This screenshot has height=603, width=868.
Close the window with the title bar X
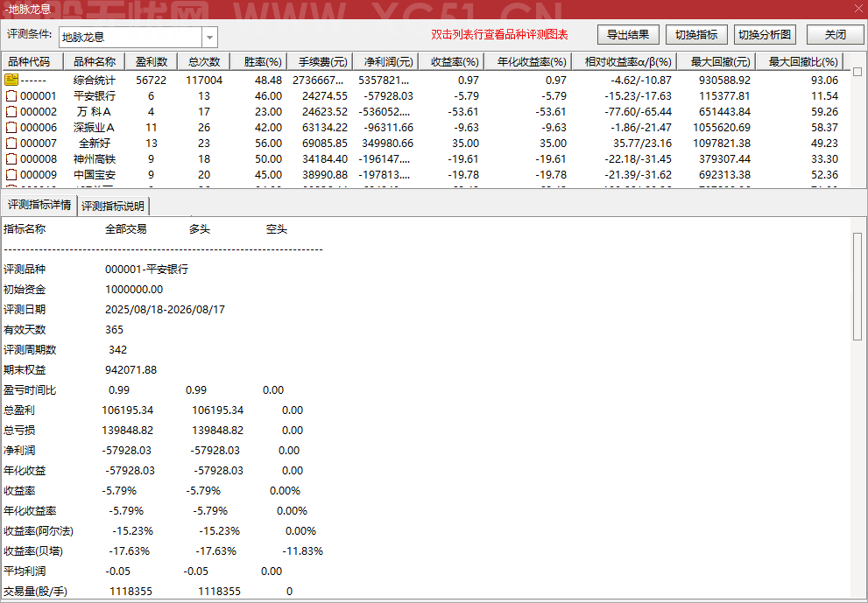coord(858,9)
